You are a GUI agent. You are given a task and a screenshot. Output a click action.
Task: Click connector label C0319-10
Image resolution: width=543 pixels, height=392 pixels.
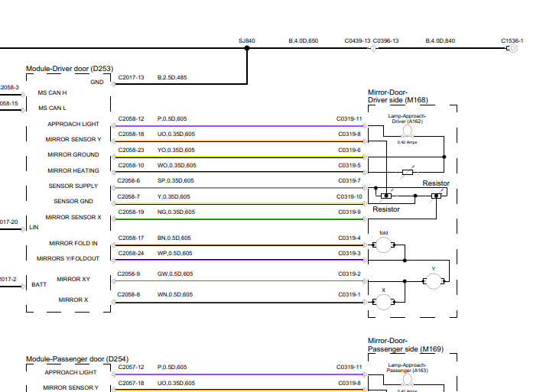[349, 196]
